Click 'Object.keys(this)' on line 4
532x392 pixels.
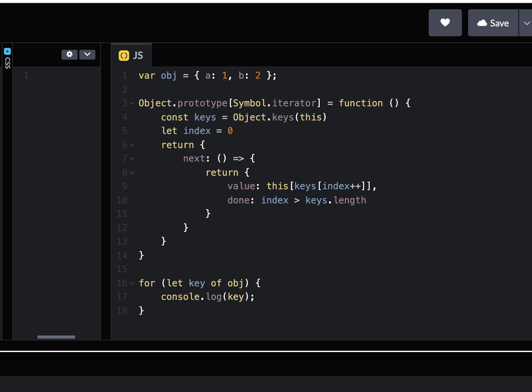280,117
